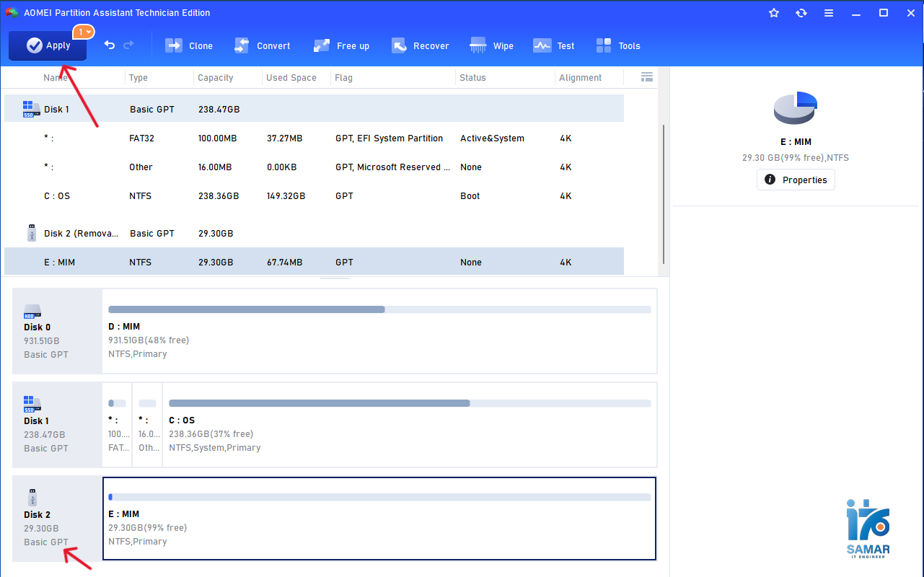Open the column list view options icon
The width and height of the screenshot is (924, 577).
click(647, 76)
